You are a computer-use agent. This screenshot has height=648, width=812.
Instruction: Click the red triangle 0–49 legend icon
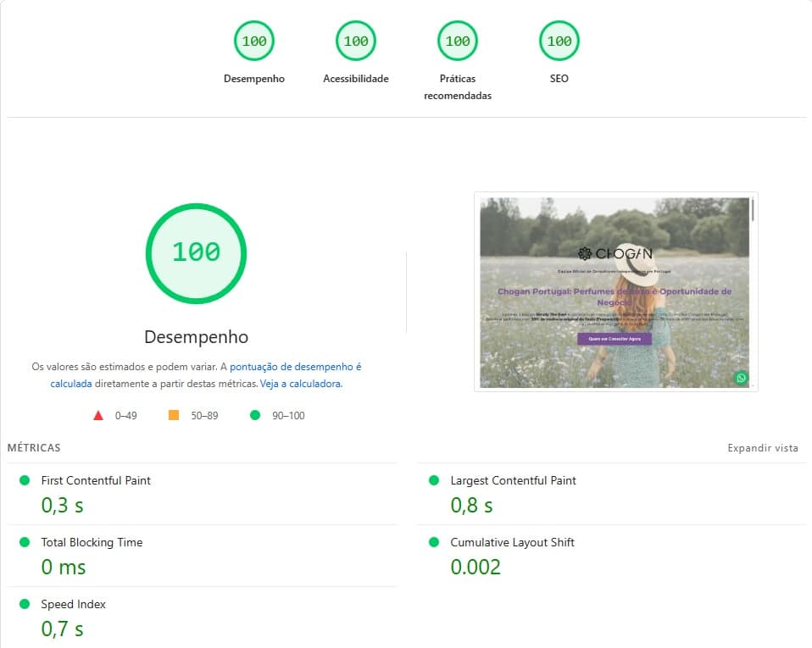98,416
